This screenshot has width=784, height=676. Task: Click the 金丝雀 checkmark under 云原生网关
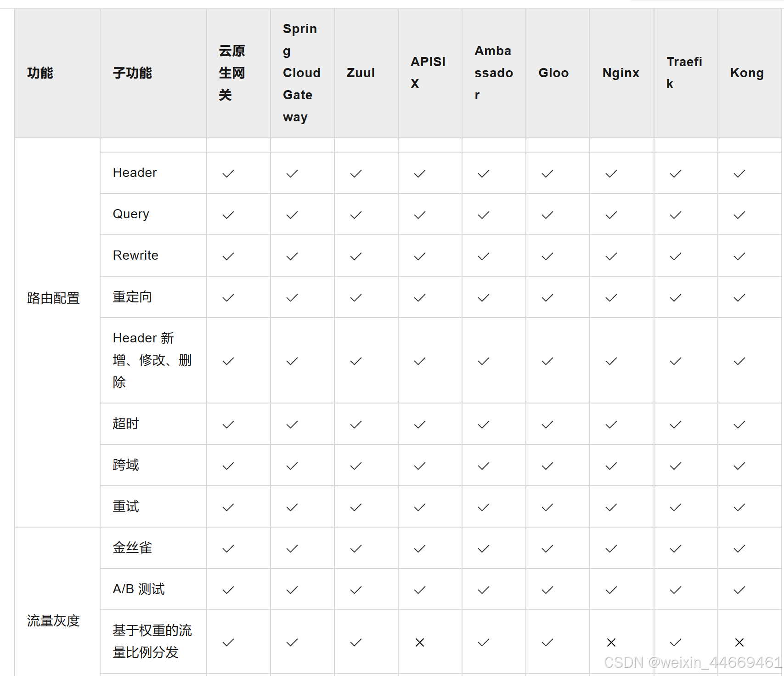click(x=228, y=549)
